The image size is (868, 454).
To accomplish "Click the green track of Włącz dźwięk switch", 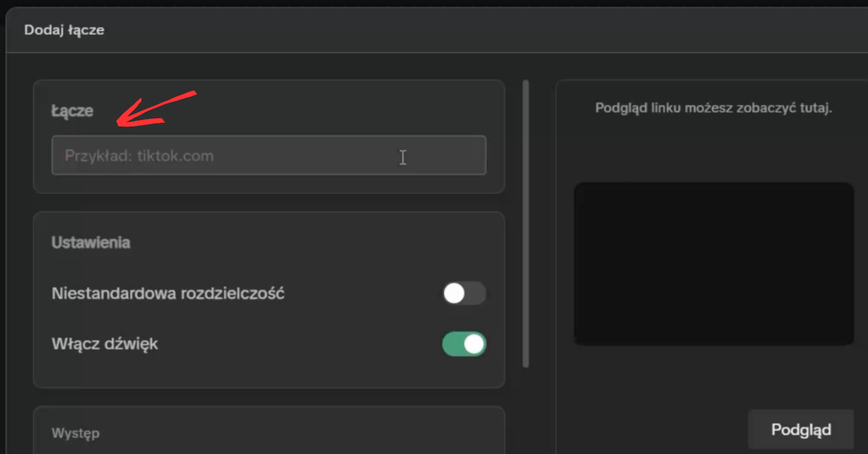I will (x=454, y=344).
